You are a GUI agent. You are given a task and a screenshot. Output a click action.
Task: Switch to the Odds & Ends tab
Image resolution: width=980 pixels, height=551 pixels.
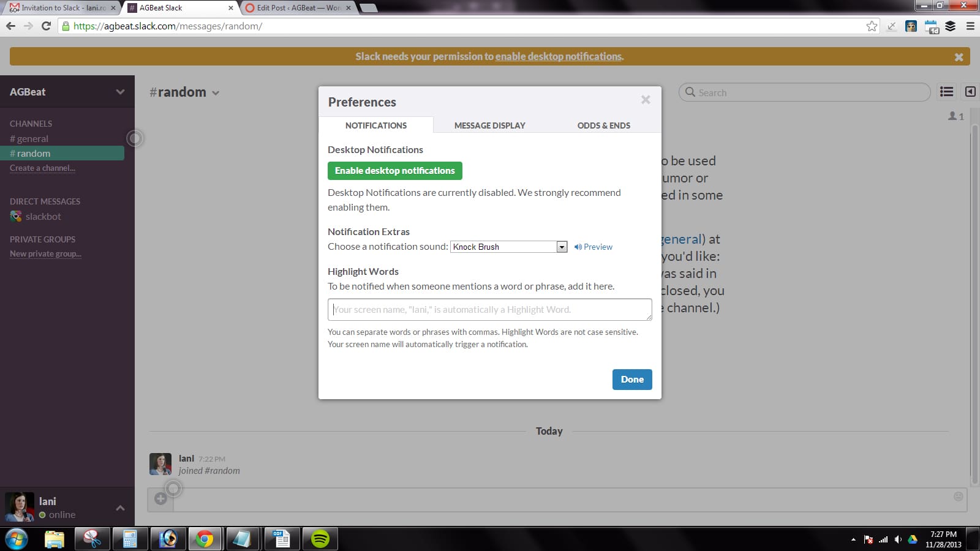coord(603,126)
